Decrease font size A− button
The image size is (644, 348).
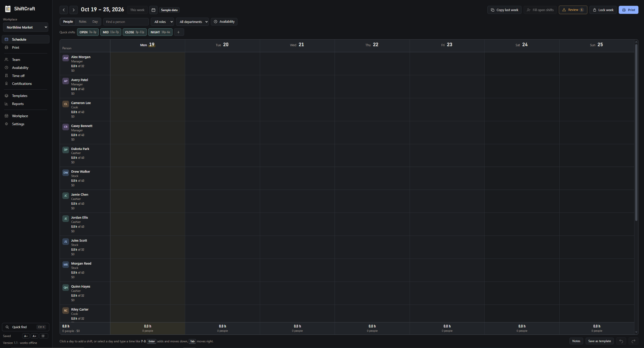(26, 336)
